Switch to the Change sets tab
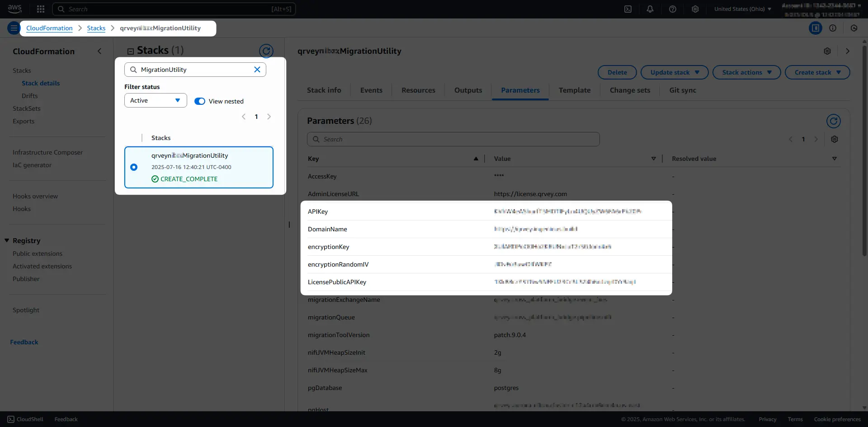Screen dimensions: 868x427 630,90
